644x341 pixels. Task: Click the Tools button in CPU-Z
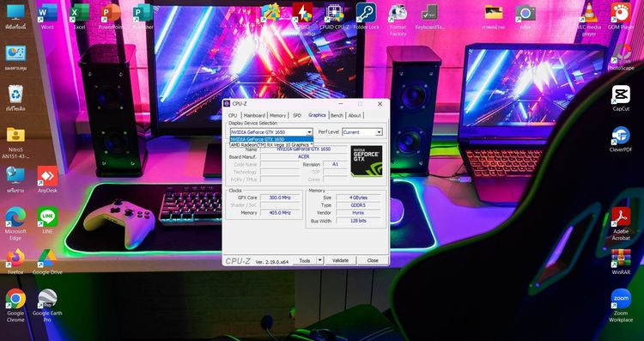305,260
